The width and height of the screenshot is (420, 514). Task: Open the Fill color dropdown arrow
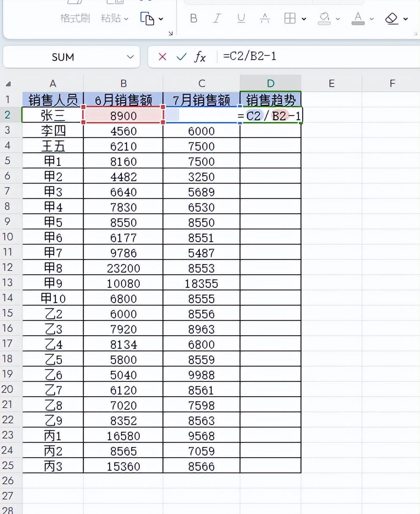338,19
